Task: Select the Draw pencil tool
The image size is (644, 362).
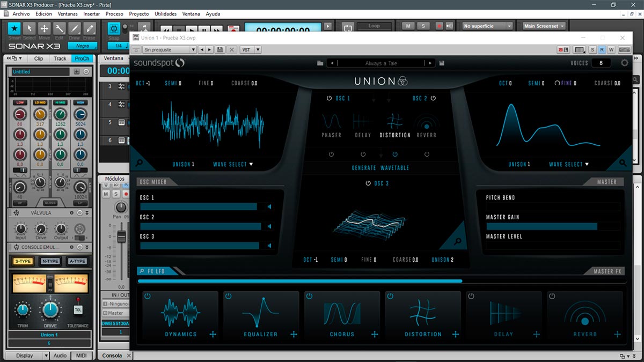Action: tap(74, 28)
